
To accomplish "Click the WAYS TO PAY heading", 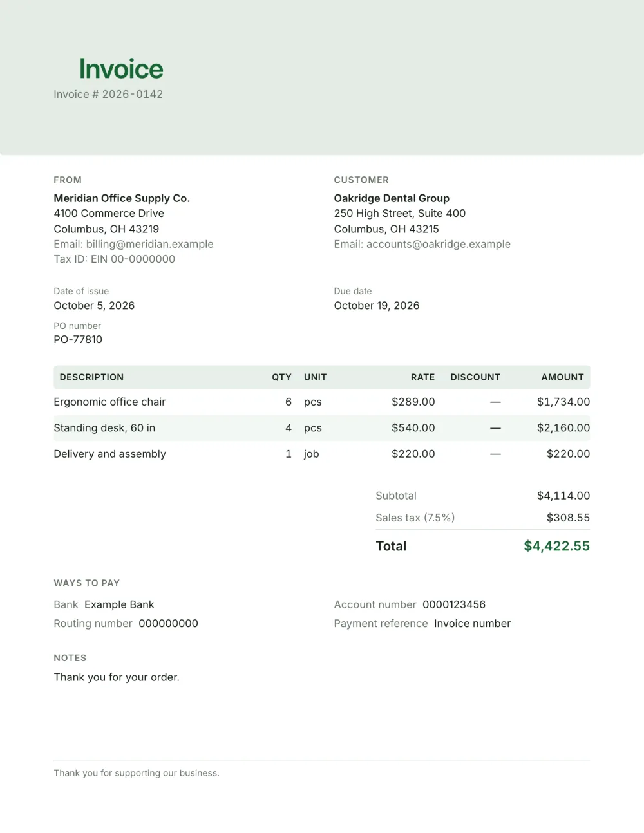I will (x=87, y=583).
